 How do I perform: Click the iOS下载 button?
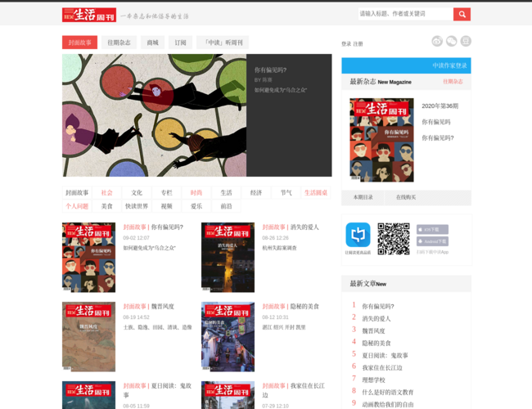(432, 230)
